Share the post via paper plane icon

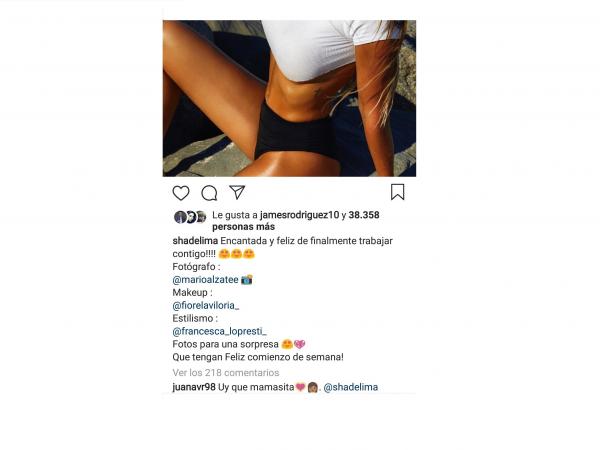237,192
